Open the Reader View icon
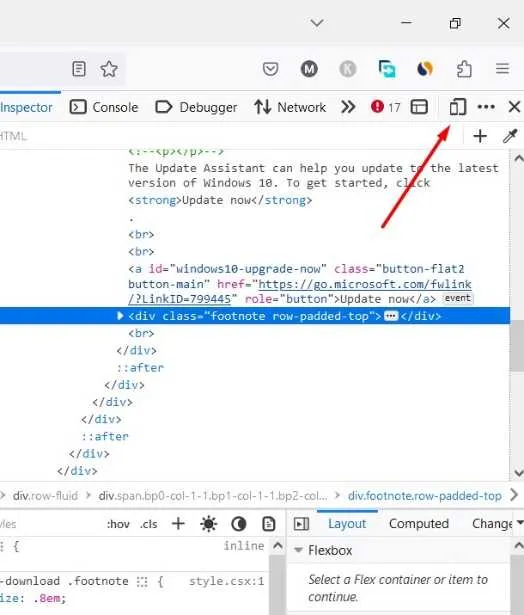Image resolution: width=524 pixels, height=615 pixels. [79, 69]
